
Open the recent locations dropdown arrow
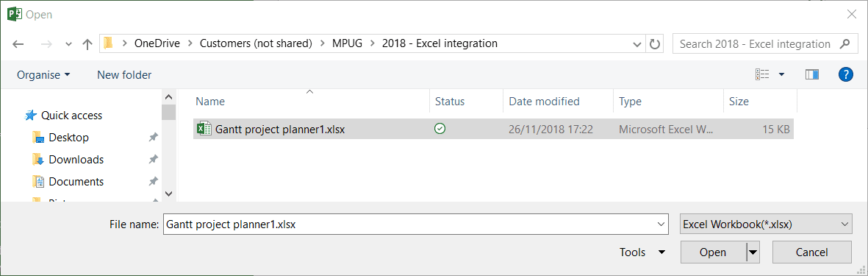[x=68, y=44]
